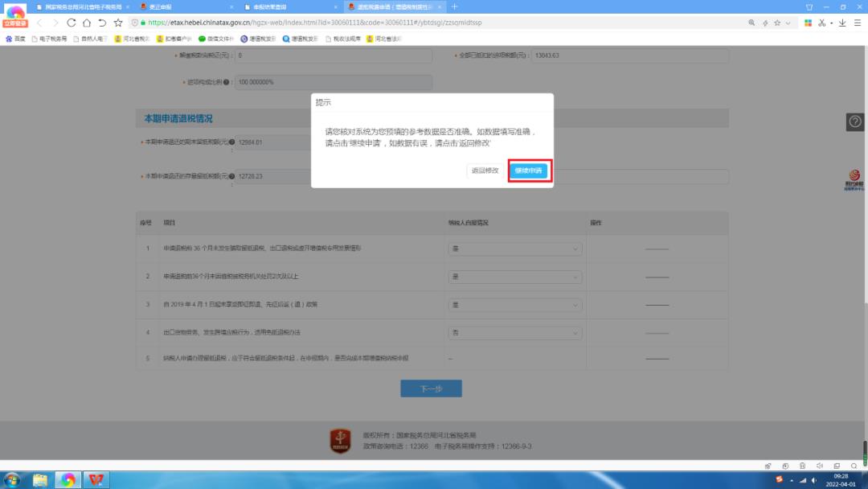Open the WPS icon on the taskbar
Viewport: 868px width, 489px height.
(x=96, y=479)
